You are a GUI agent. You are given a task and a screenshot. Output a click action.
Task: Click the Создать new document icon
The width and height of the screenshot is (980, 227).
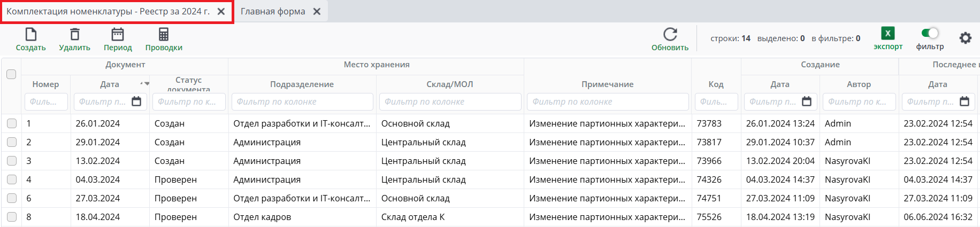31,35
